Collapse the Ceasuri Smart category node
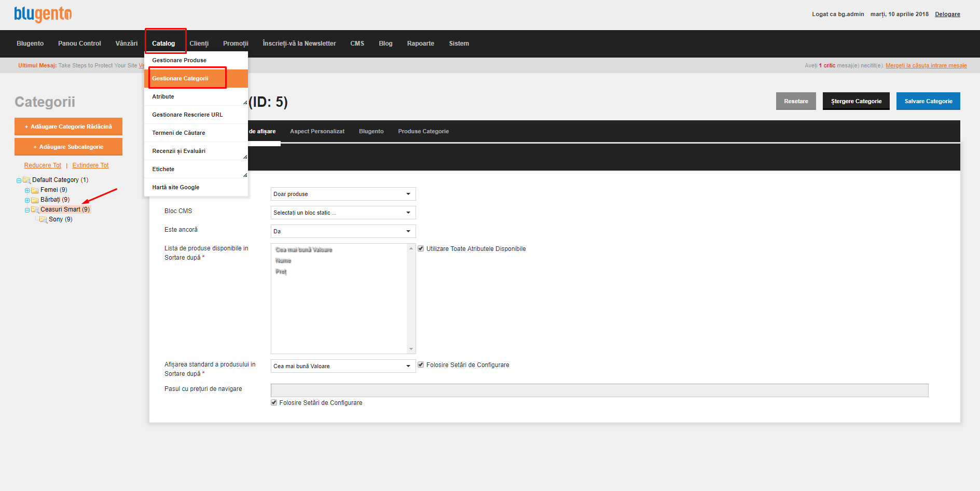The image size is (980, 491). pos(27,210)
